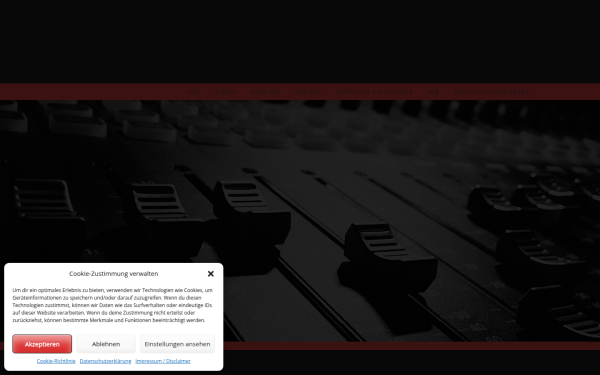Select Über uns in navigation
Screen dimensions: 600x375
[266, 92]
